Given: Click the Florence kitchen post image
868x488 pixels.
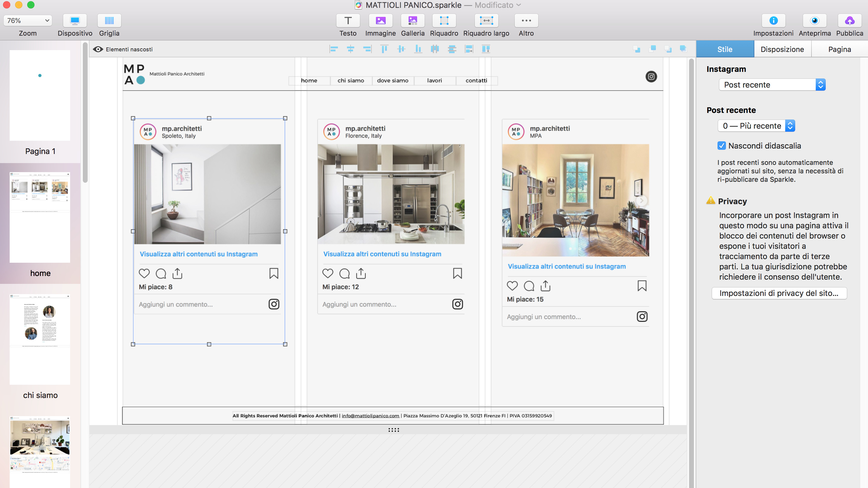Looking at the screenshot, I should coord(391,194).
